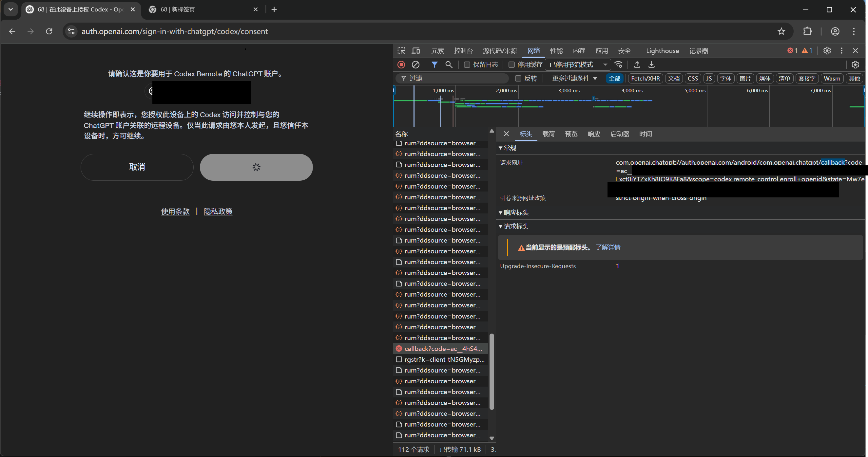Open the 性能 DevTools tab
This screenshot has width=868, height=457.
tap(556, 51)
